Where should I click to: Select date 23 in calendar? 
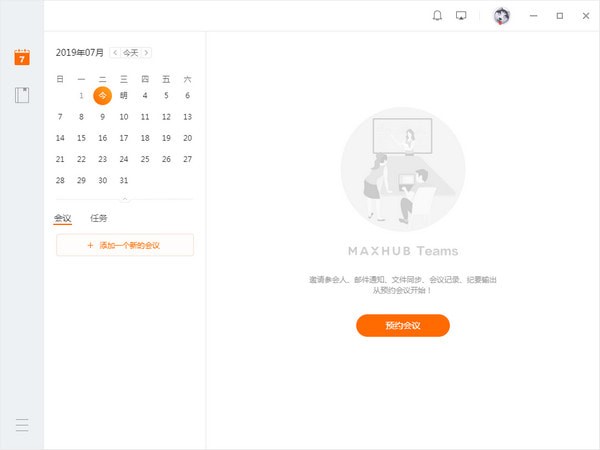click(x=103, y=159)
